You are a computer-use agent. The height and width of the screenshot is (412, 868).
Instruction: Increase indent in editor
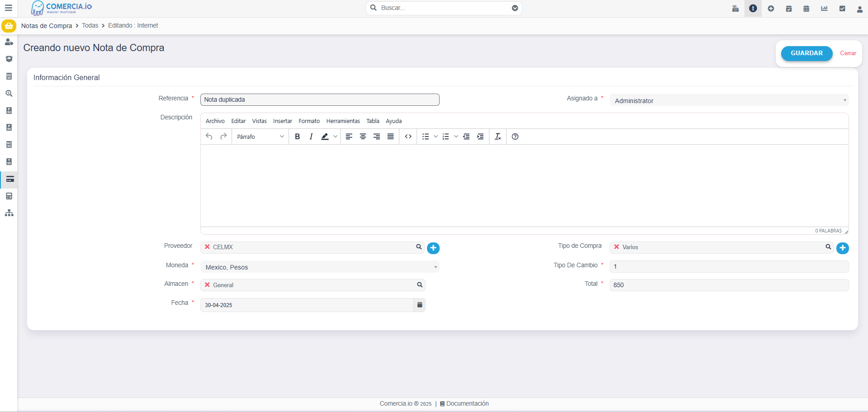pos(480,137)
